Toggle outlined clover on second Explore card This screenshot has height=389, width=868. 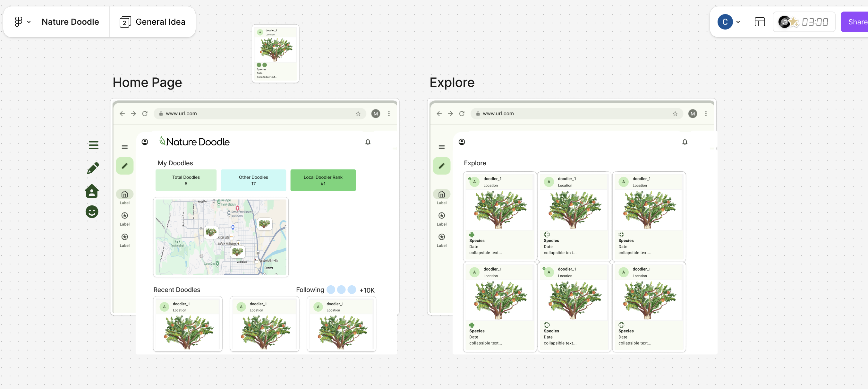547,235
